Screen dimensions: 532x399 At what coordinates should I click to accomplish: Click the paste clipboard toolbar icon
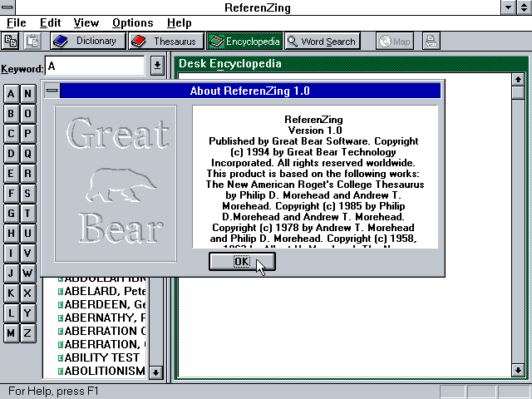(32, 41)
